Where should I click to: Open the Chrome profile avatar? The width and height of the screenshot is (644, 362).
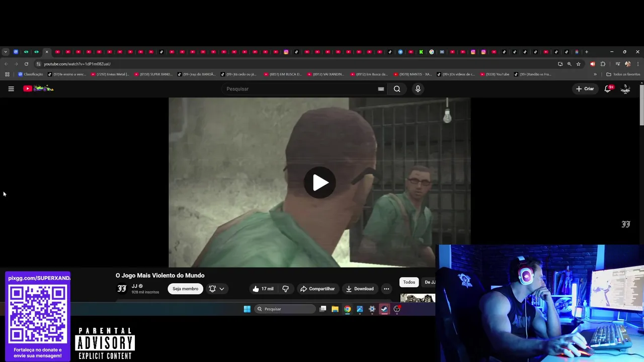(x=627, y=64)
